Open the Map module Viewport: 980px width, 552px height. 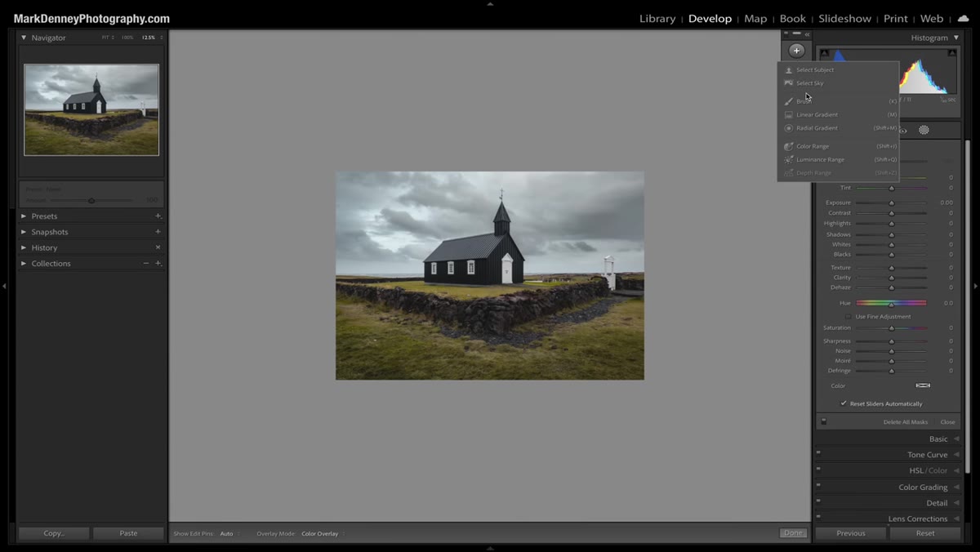pyautogui.click(x=755, y=19)
